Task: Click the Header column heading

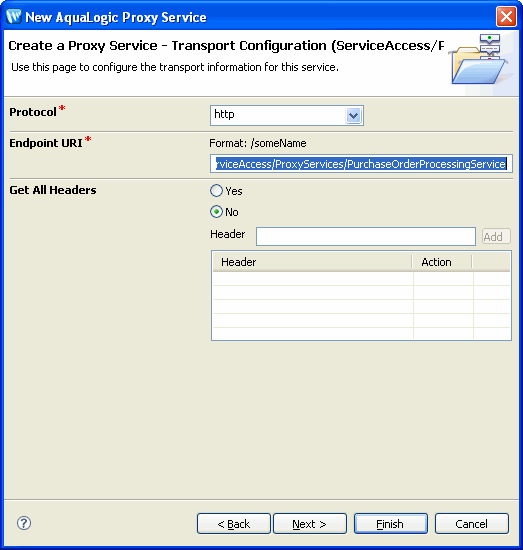Action: 312,262
